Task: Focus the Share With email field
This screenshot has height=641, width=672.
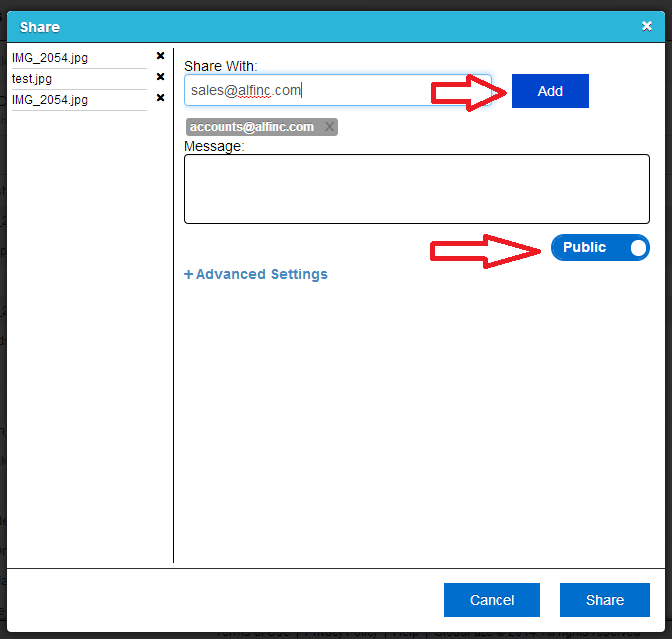Action: 337,90
